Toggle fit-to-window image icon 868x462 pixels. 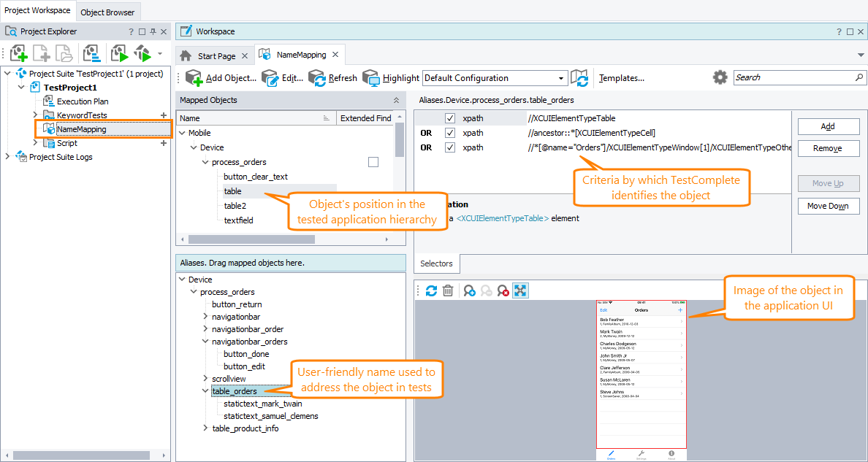click(520, 290)
